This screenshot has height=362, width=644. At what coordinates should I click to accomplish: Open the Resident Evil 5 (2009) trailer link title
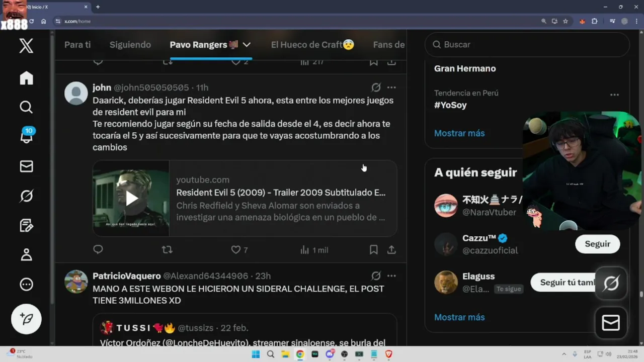281,193
